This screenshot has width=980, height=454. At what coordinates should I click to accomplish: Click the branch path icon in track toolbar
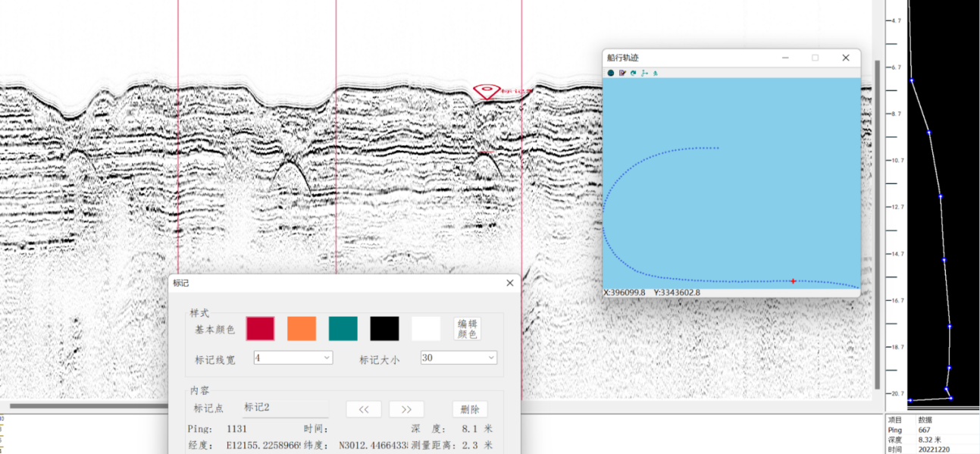(644, 73)
